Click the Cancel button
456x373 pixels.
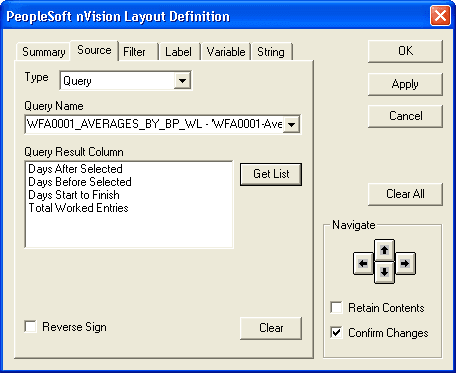tap(405, 116)
